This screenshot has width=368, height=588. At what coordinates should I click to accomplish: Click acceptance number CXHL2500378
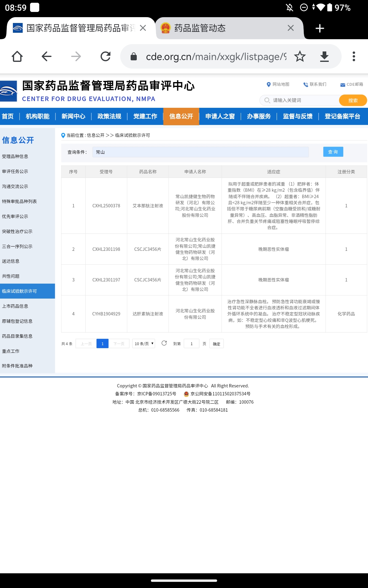pos(106,206)
